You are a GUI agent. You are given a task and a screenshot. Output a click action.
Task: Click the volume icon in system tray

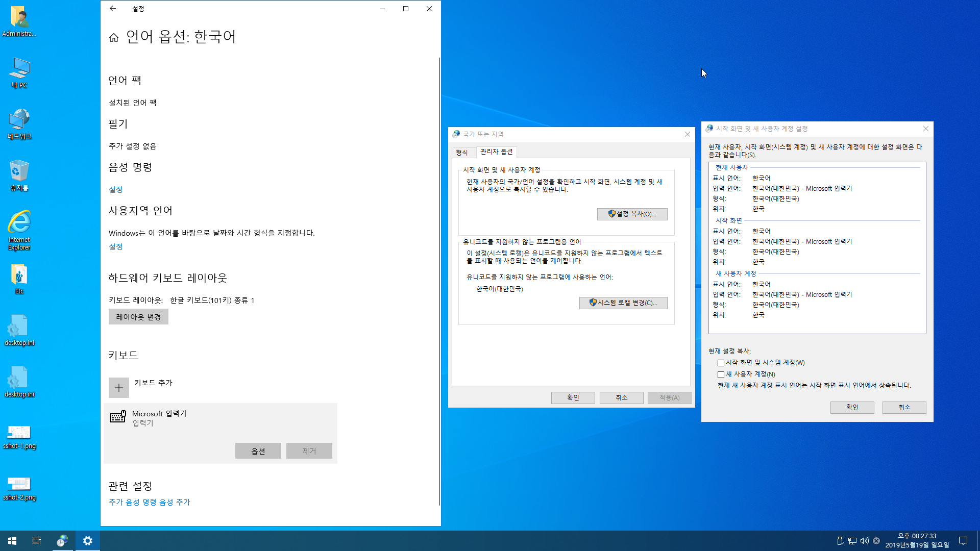click(x=864, y=541)
